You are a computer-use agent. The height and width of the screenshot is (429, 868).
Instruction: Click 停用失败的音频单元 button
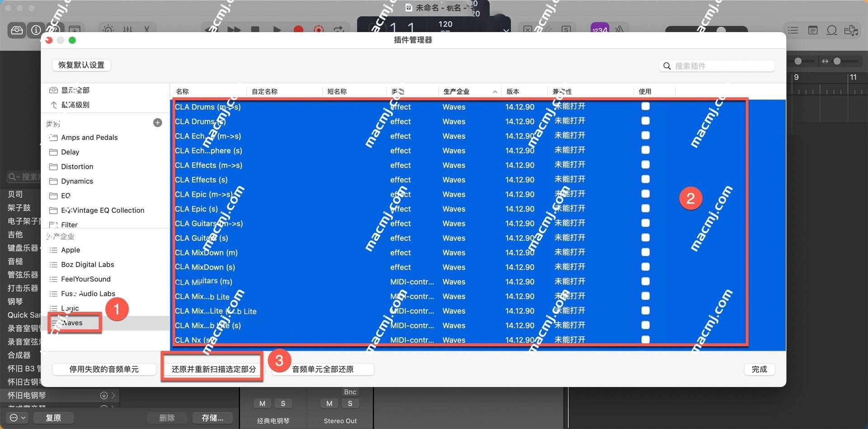point(104,369)
